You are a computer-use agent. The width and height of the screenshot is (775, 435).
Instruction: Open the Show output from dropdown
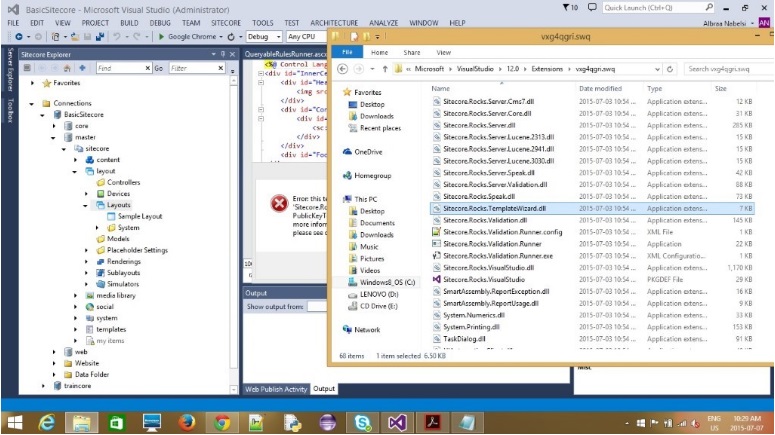(x=317, y=306)
